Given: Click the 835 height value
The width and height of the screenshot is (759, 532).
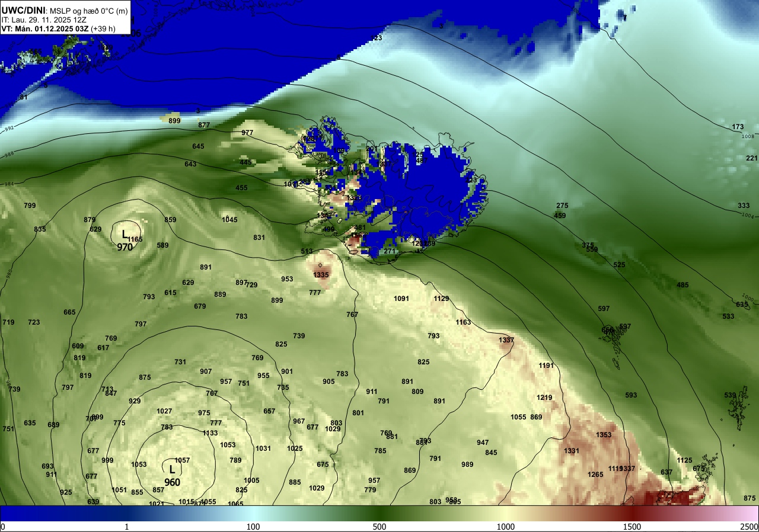Looking at the screenshot, I should [x=40, y=229].
